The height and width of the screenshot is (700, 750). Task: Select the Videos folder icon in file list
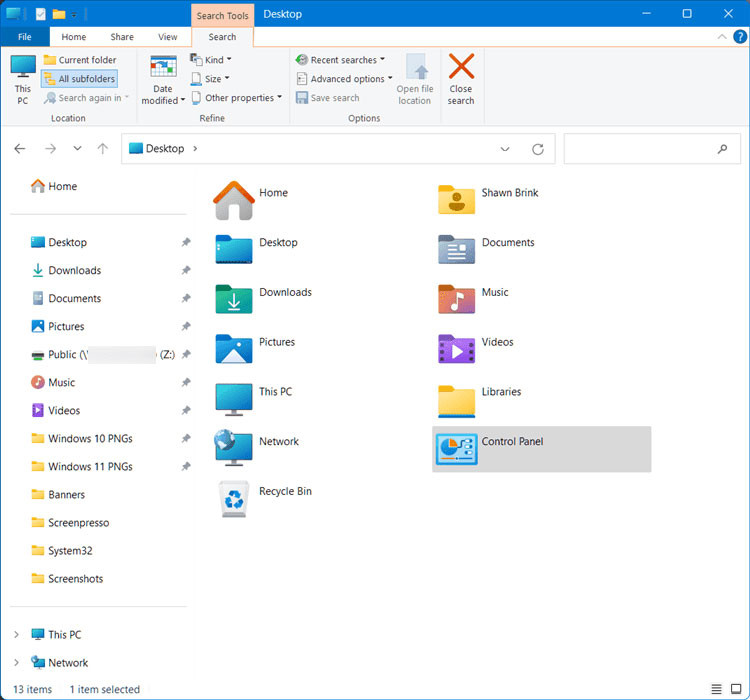click(x=456, y=349)
